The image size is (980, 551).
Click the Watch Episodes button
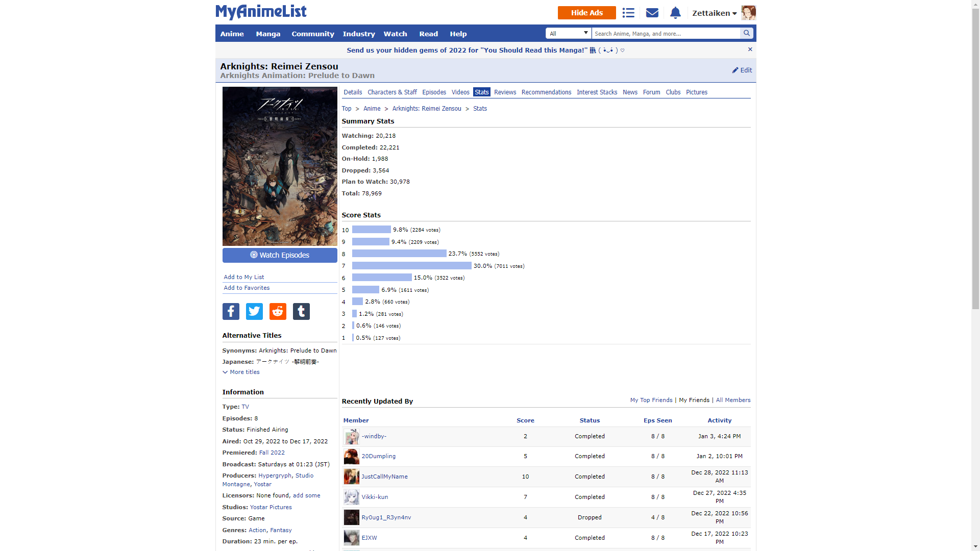[x=280, y=255]
